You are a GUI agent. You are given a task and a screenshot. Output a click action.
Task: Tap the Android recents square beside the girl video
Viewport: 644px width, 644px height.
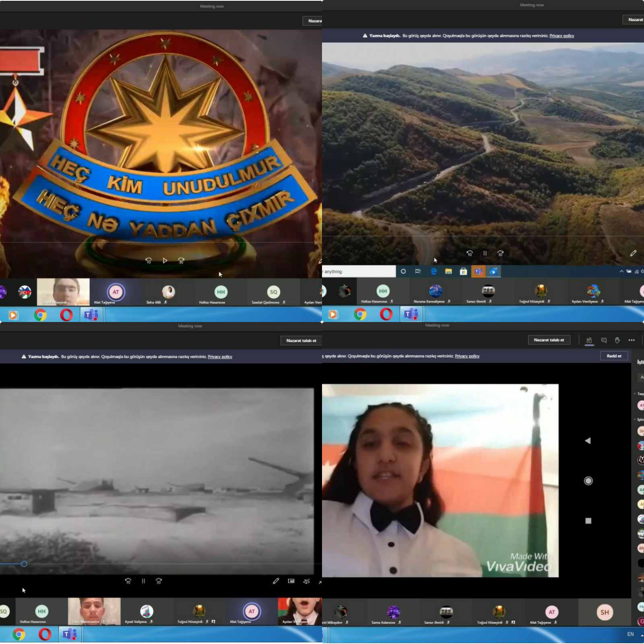(588, 521)
